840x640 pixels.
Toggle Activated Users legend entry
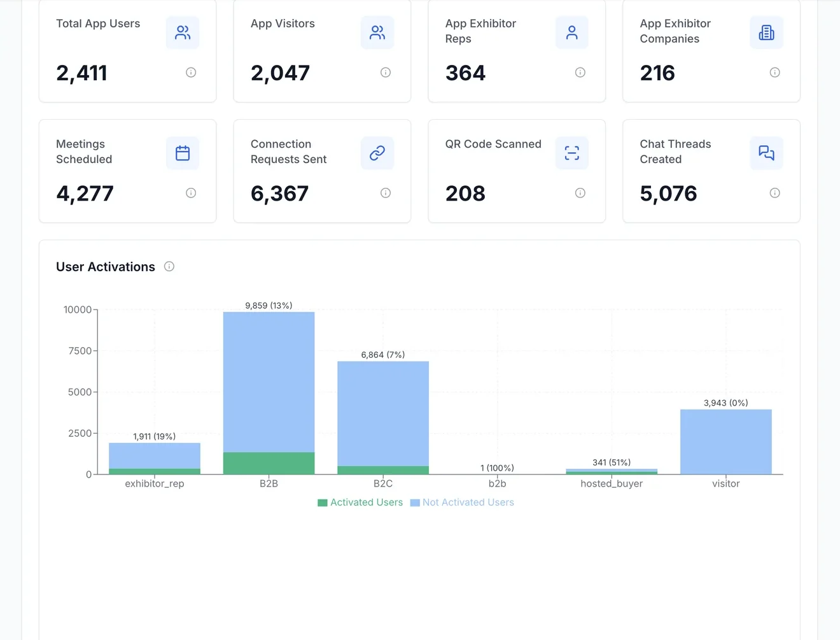coord(360,502)
